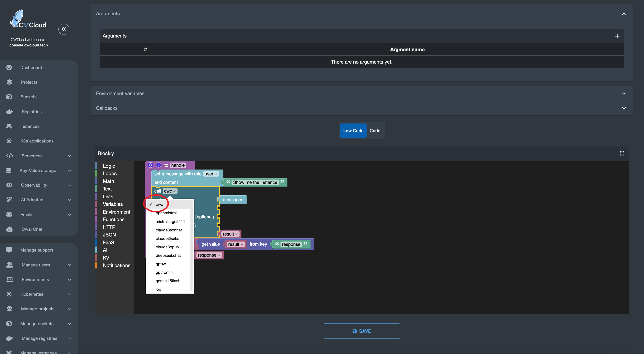644x354 pixels.
Task: Open HTTP category in Blockly toolbox
Action: pyautogui.click(x=109, y=227)
